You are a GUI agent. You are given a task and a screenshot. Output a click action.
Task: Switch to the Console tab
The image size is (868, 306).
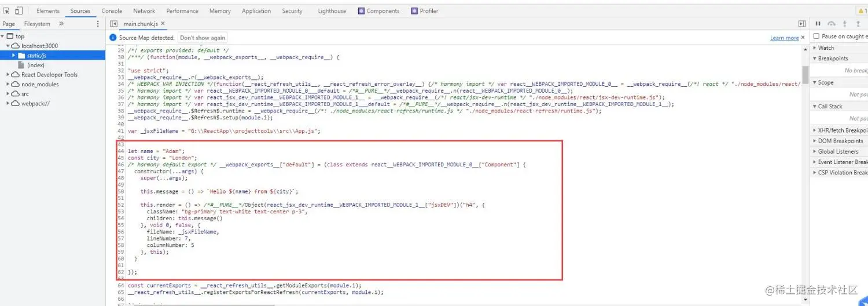click(112, 11)
